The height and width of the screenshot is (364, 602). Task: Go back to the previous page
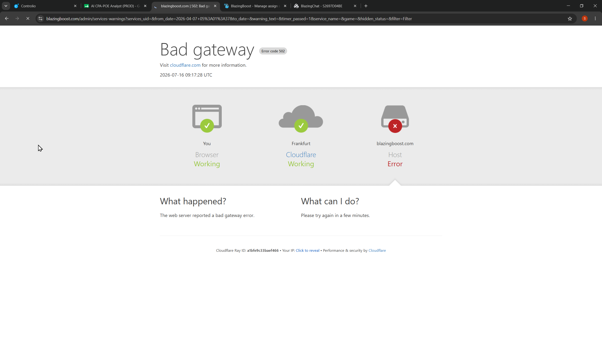[7, 19]
